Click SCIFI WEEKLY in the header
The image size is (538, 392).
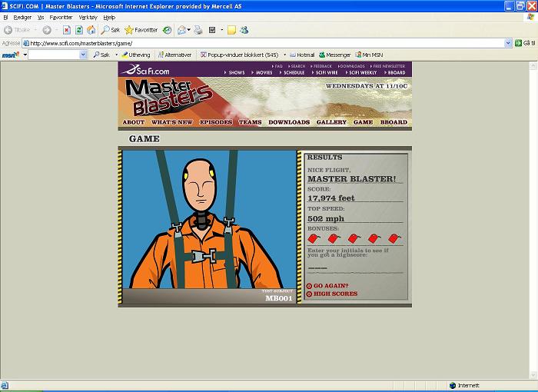[x=361, y=73]
